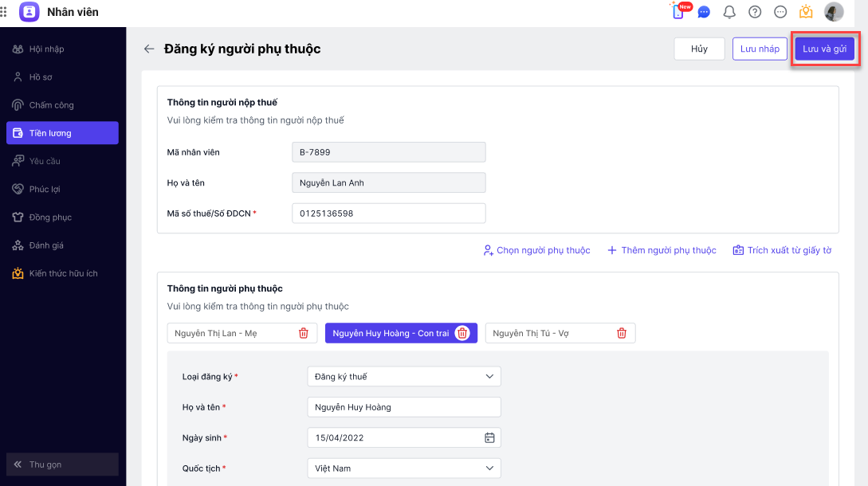The height and width of the screenshot is (486, 868).
Task: Remove the Nguyễn Huy Hoàng - Con trai tab
Action: tap(462, 333)
